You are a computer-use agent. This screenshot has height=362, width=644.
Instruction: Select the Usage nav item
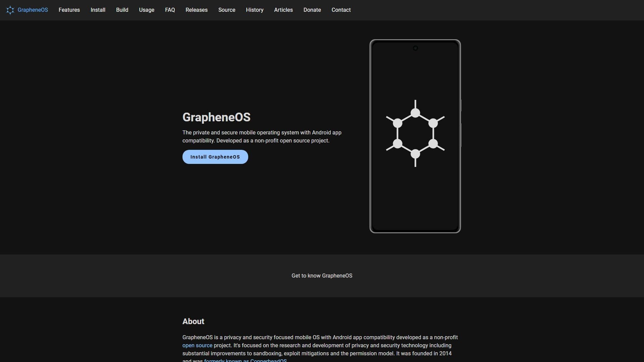(147, 10)
